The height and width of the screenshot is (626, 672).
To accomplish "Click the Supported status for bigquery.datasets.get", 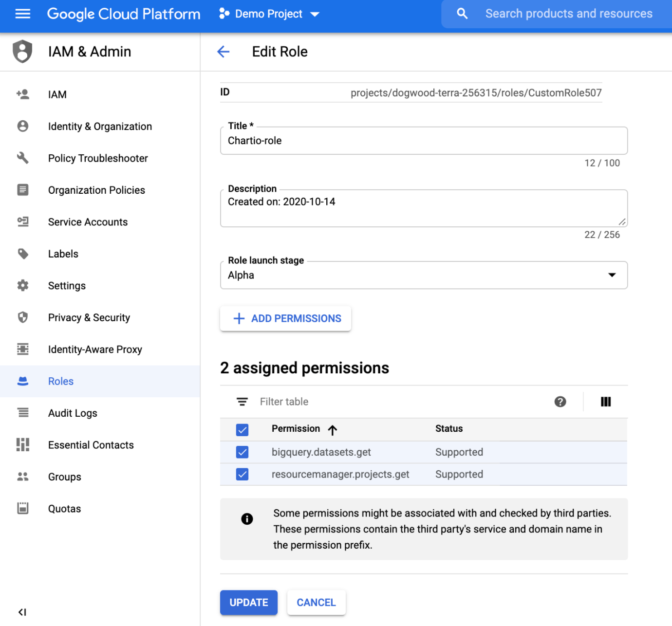I will tap(459, 452).
